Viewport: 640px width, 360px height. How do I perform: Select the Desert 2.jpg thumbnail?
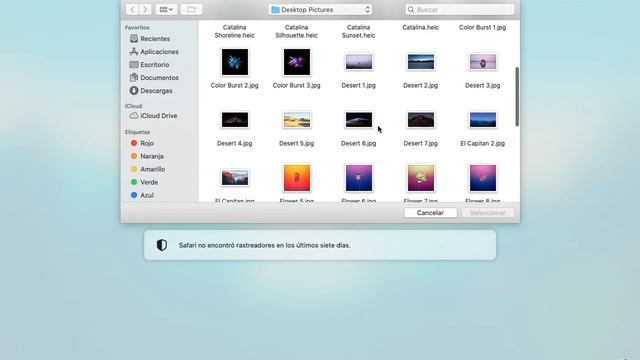(421, 62)
